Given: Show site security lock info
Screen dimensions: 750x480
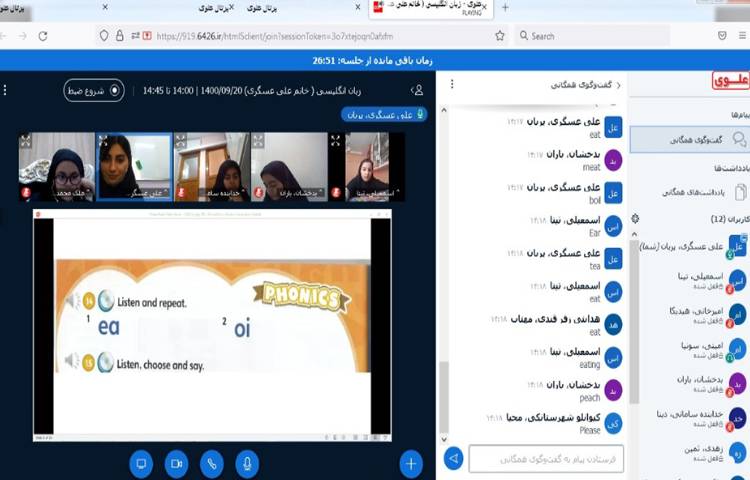Looking at the screenshot, I should click(120, 36).
